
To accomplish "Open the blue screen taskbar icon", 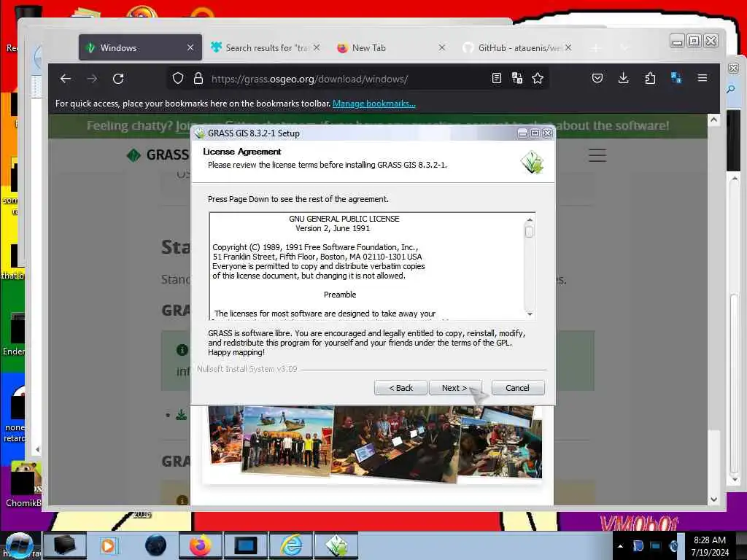I will tap(246, 545).
